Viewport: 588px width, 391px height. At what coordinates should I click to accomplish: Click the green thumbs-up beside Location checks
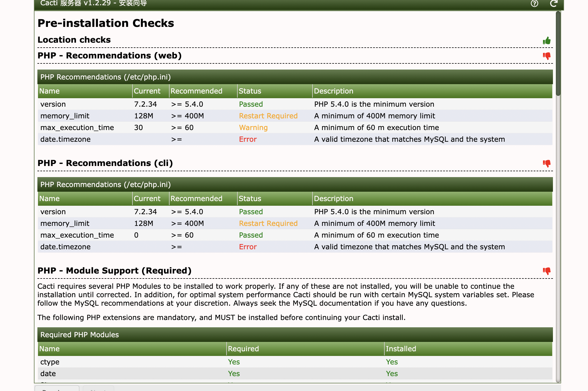pos(547,41)
